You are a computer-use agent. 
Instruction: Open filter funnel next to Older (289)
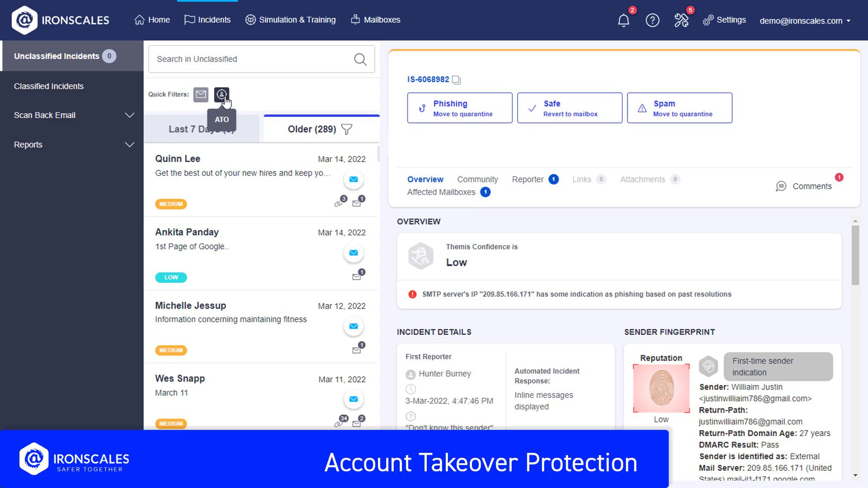pyautogui.click(x=347, y=129)
